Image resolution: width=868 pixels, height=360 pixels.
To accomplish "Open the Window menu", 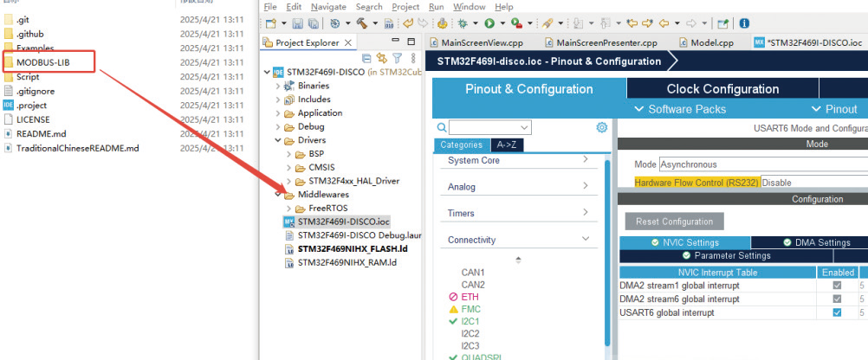I will (x=469, y=7).
